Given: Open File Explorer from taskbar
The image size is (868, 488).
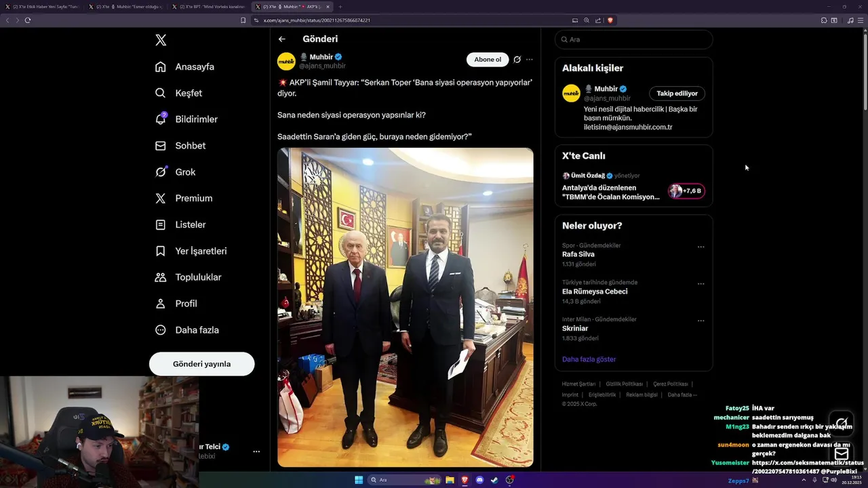Looking at the screenshot, I should tap(450, 480).
